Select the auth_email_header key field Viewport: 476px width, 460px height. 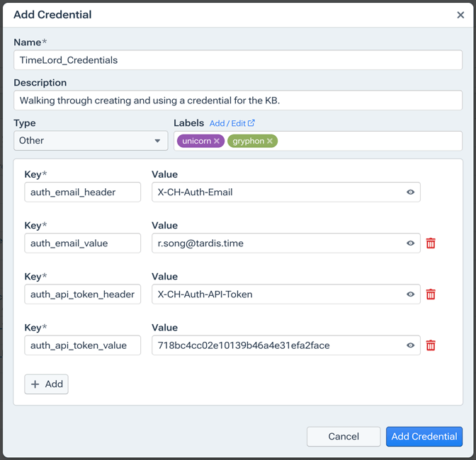click(x=82, y=192)
